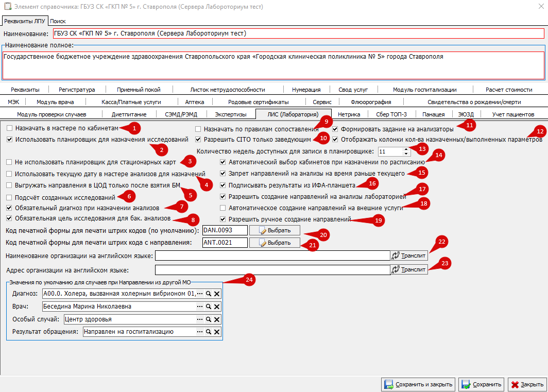Screen dimensions: 548x392
Task: Toggle Автоматическое создание направлений на внешние услуги
Action: [222, 208]
